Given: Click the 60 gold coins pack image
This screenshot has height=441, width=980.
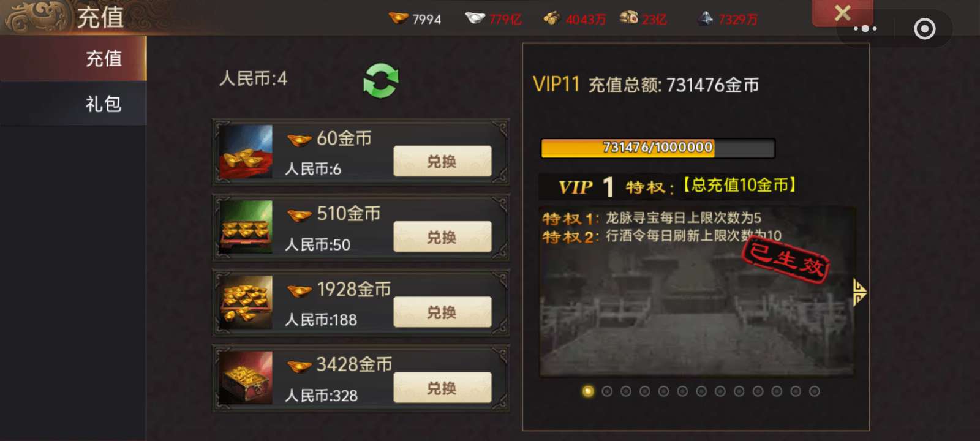Looking at the screenshot, I should [x=246, y=152].
